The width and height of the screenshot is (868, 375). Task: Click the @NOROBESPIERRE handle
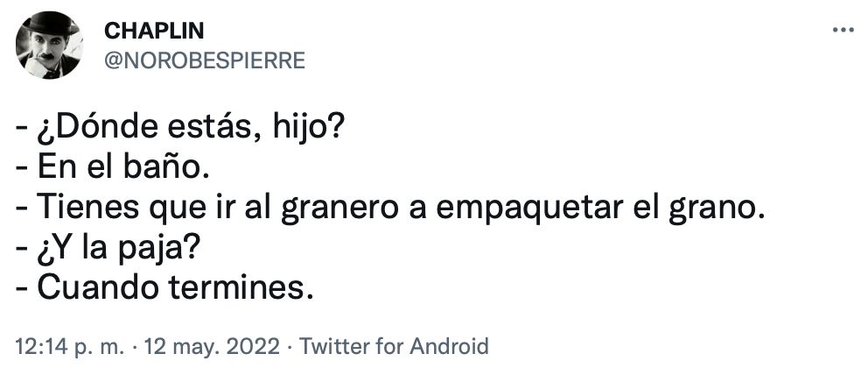point(204,59)
